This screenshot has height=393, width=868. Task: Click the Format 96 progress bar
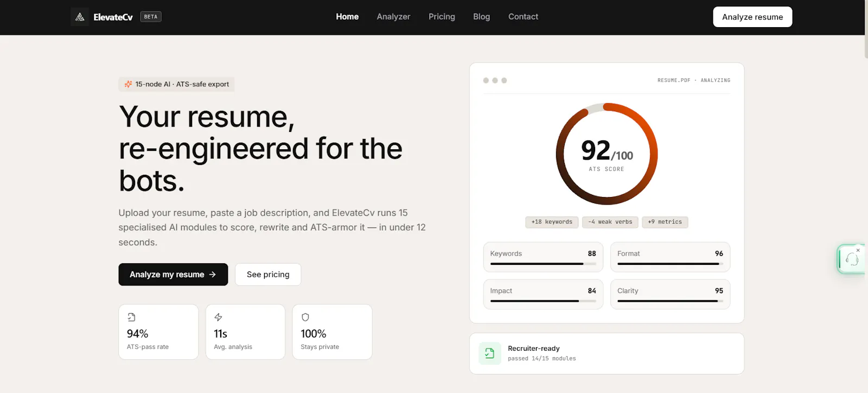670,264
